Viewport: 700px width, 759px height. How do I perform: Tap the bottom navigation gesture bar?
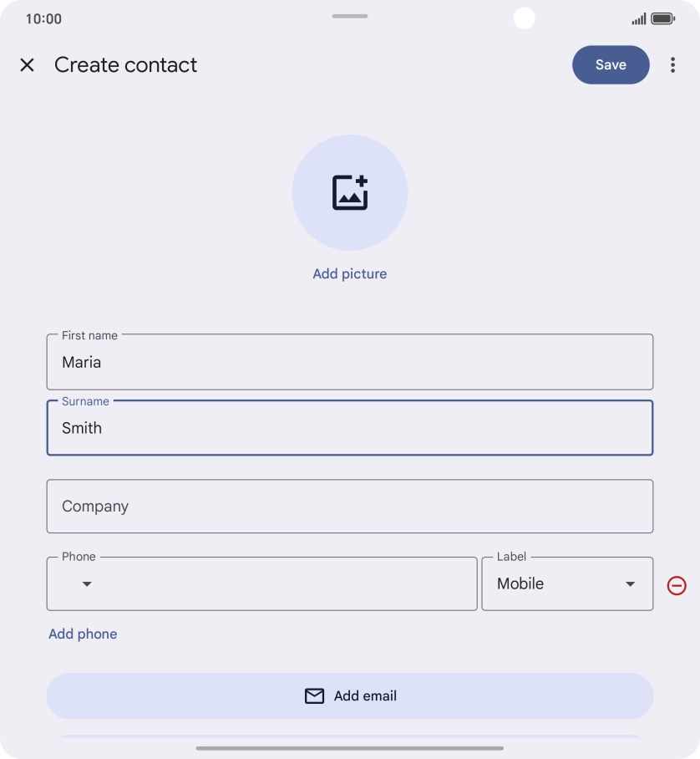point(350,748)
